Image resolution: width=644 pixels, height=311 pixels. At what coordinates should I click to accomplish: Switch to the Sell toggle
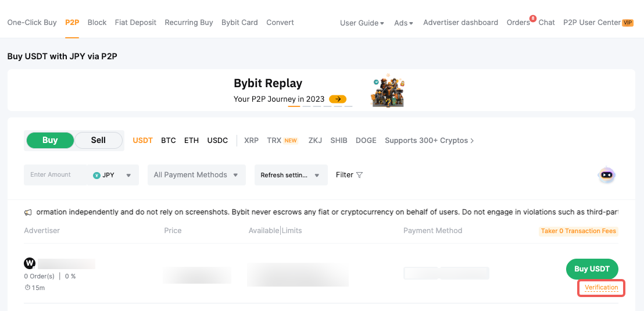click(98, 140)
